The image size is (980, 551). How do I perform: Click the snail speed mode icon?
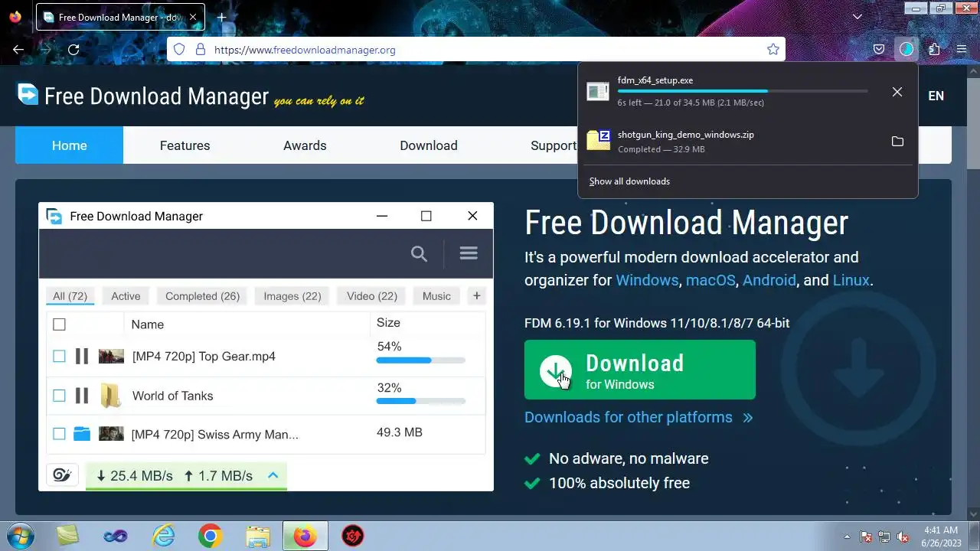point(62,475)
